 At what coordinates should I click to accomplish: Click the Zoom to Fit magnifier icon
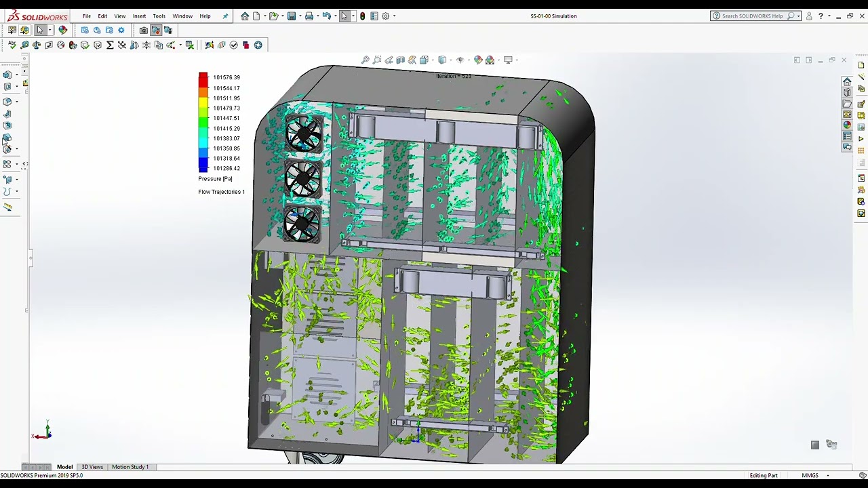[366, 60]
